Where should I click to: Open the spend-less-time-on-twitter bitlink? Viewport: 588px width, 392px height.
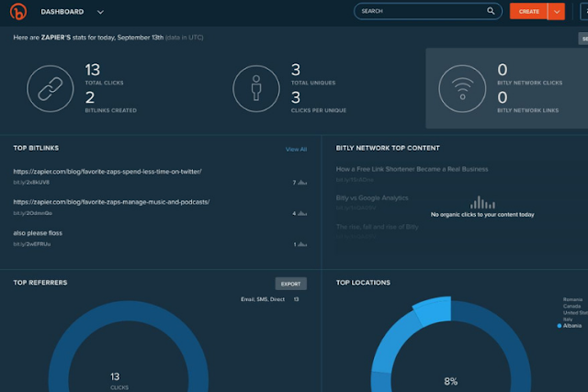coord(107,172)
